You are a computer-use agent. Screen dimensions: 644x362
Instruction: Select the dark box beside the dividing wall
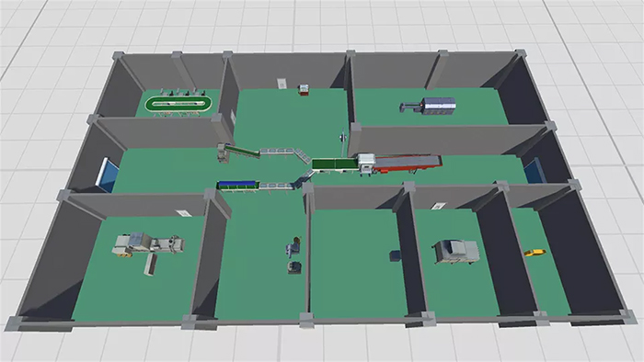395,255
